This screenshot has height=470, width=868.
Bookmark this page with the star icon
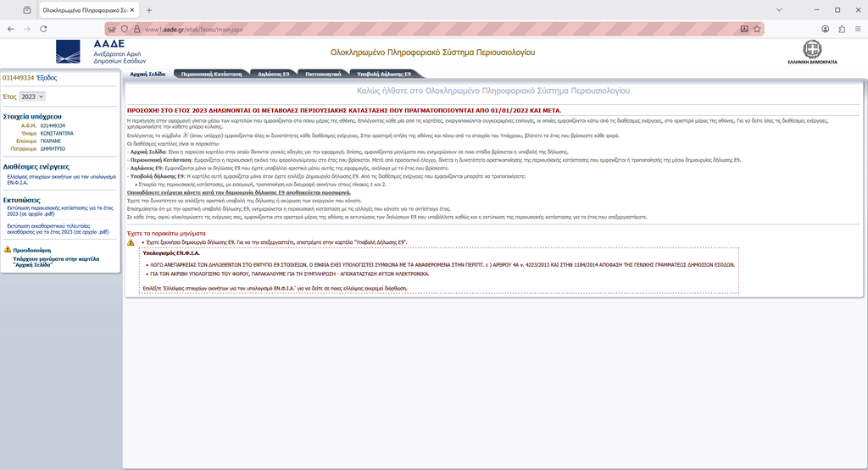click(x=757, y=29)
